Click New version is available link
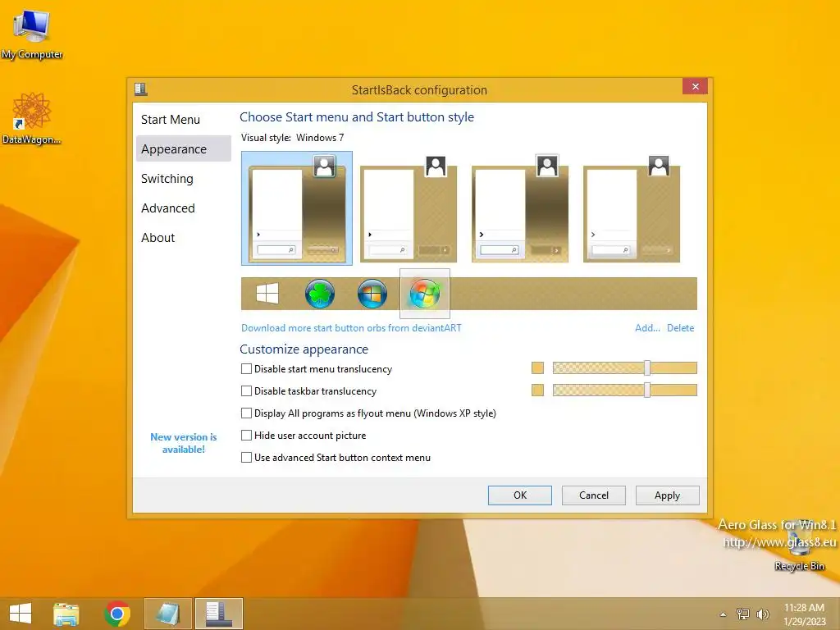The image size is (840, 630). click(183, 443)
